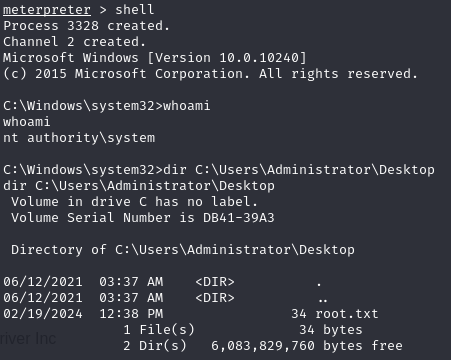Click the echoed dir Administrator\Desktop line
The image size is (451, 360).
(139, 186)
